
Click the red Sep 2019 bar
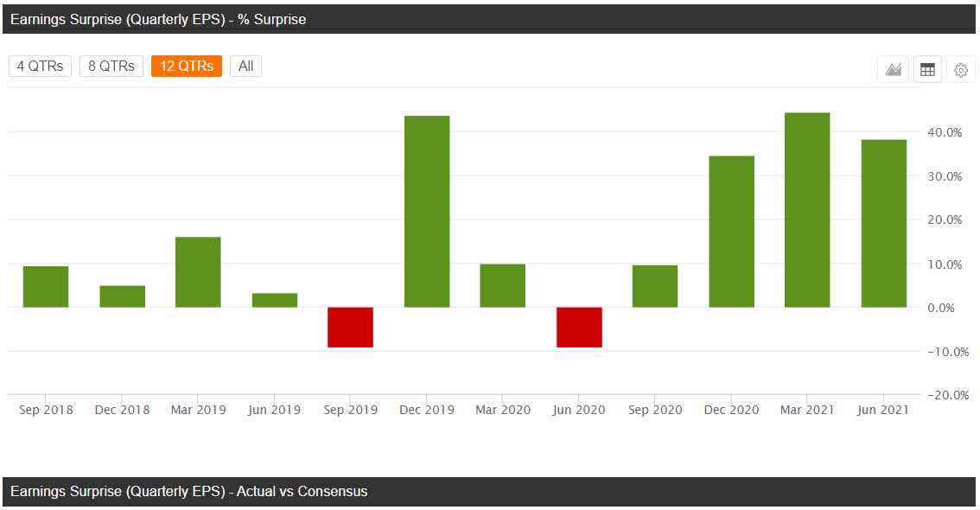350,327
